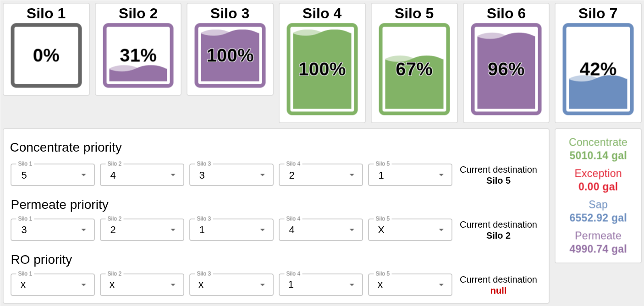This screenshot has height=306, width=644.
Task: Open RO priority Silo 4 dropdown
Action: tap(321, 285)
